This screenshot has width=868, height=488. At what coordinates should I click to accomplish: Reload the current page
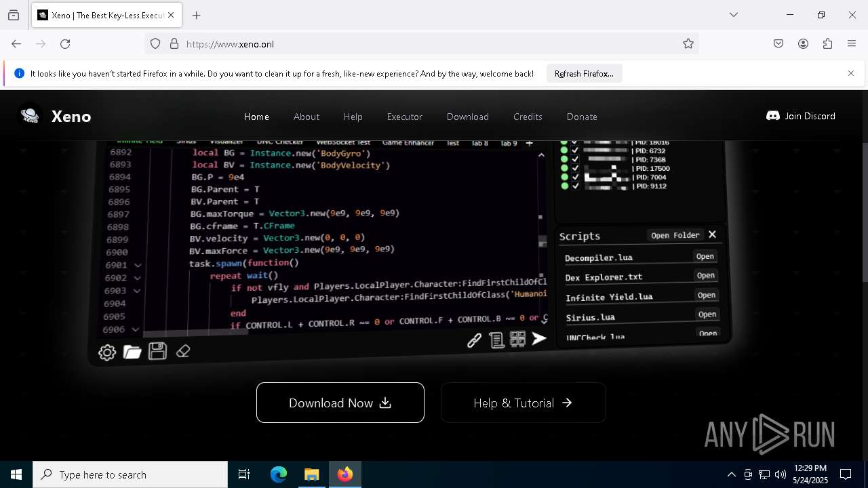coord(65,43)
